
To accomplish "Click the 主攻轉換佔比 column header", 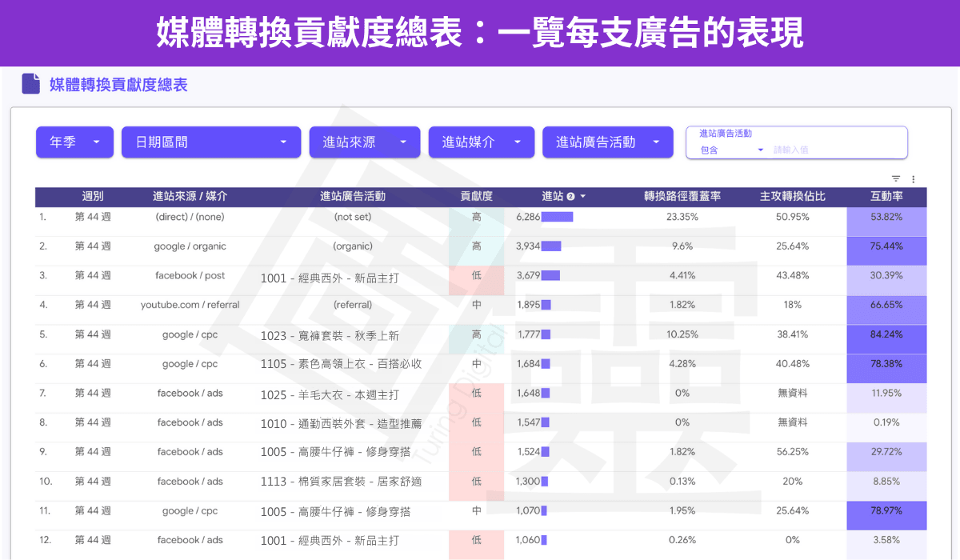I will pyautogui.click(x=793, y=197).
